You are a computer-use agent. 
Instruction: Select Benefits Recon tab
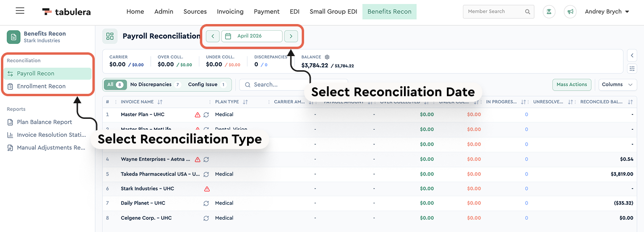pyautogui.click(x=389, y=12)
